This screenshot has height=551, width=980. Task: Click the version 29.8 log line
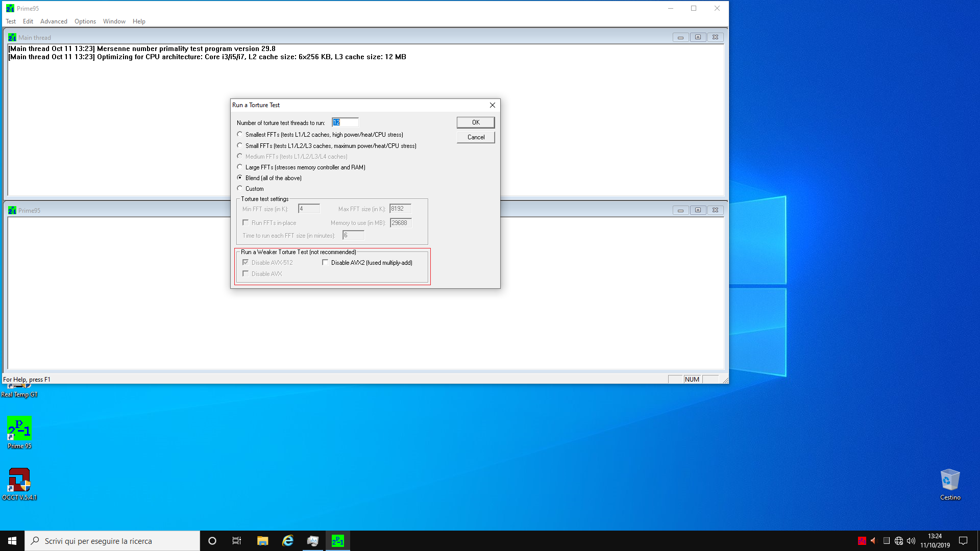click(142, 49)
